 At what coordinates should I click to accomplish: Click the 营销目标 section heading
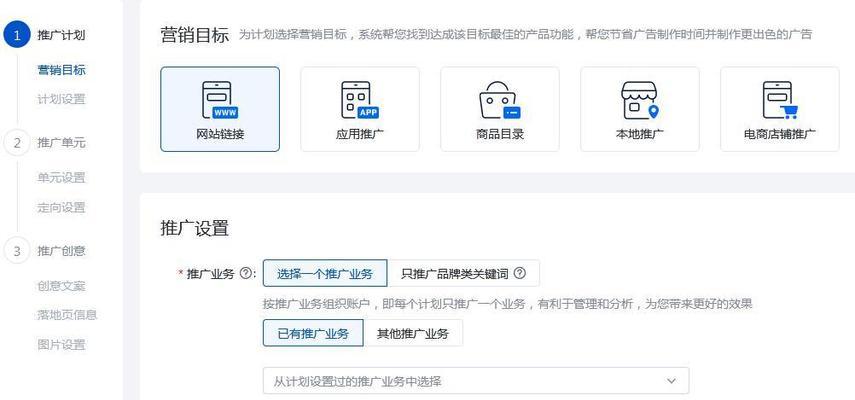pos(195,35)
